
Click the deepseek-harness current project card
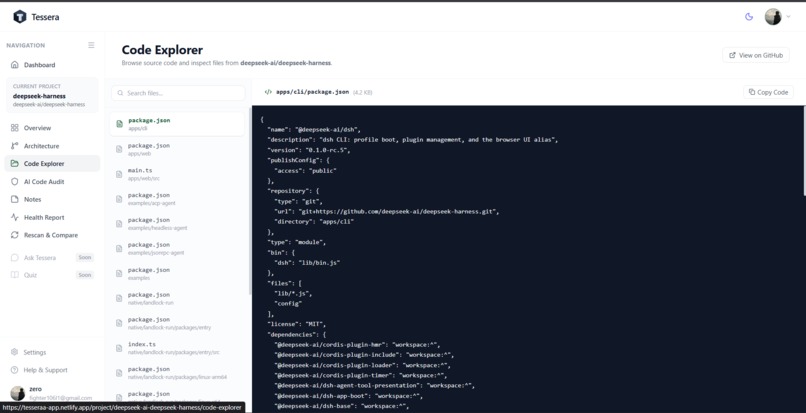[x=52, y=95]
